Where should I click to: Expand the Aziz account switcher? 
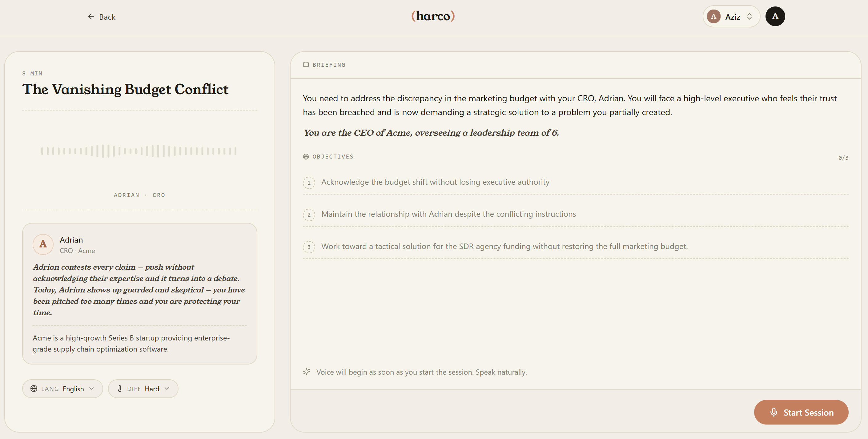click(x=731, y=17)
